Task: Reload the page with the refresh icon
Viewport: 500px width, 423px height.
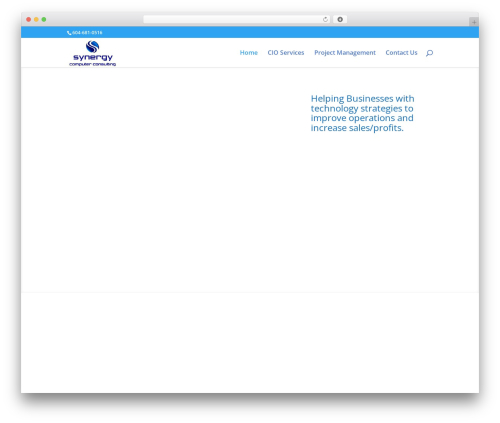Action: 325,20
